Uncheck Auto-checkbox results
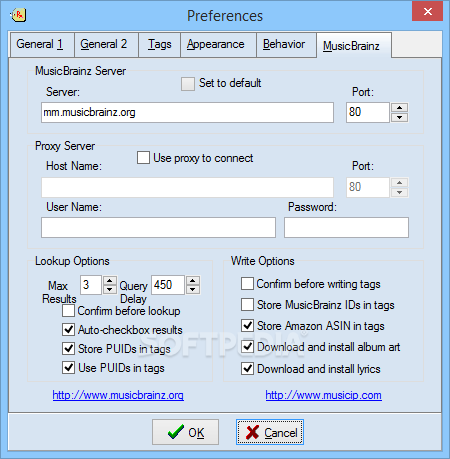 (68, 330)
